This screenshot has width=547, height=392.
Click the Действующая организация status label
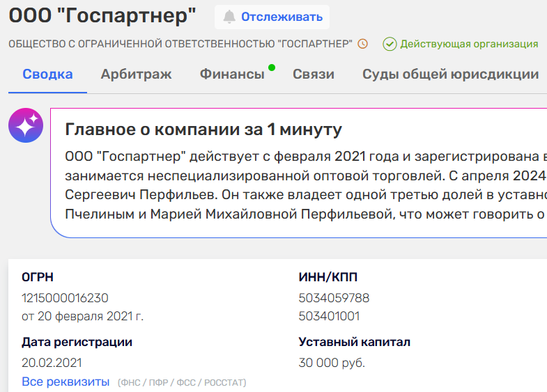tap(469, 44)
